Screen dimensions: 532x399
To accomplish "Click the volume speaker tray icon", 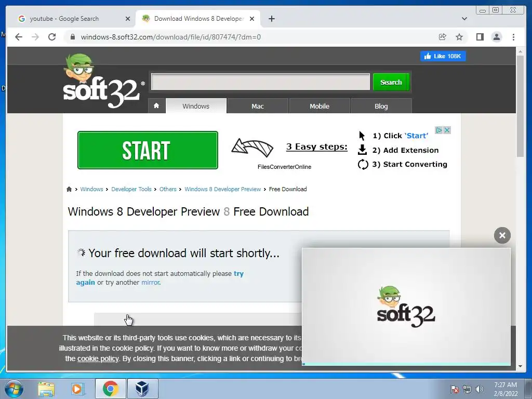I will (x=480, y=389).
